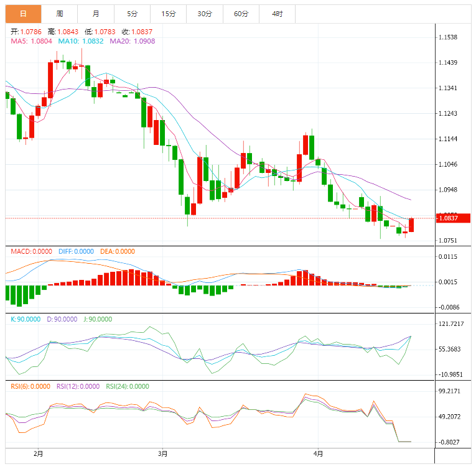Screen dimensions: 476x469
Task: Click the 1.0751 price axis label
Action: point(448,241)
